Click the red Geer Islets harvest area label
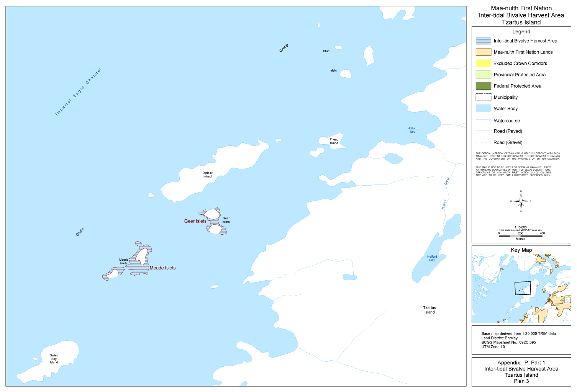 [195, 221]
